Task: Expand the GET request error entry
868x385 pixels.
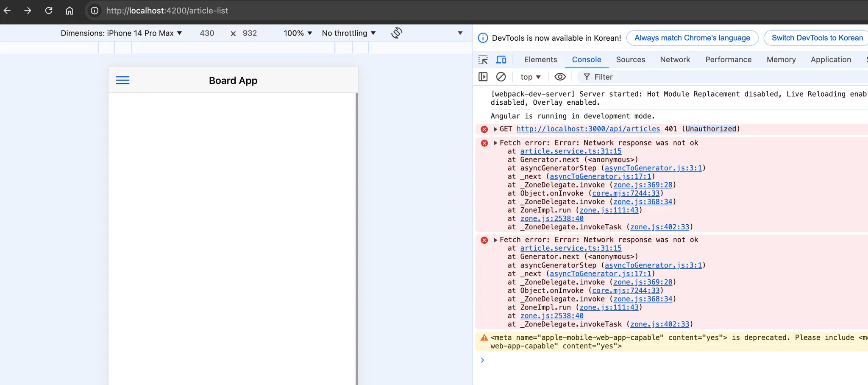Action: [x=495, y=129]
